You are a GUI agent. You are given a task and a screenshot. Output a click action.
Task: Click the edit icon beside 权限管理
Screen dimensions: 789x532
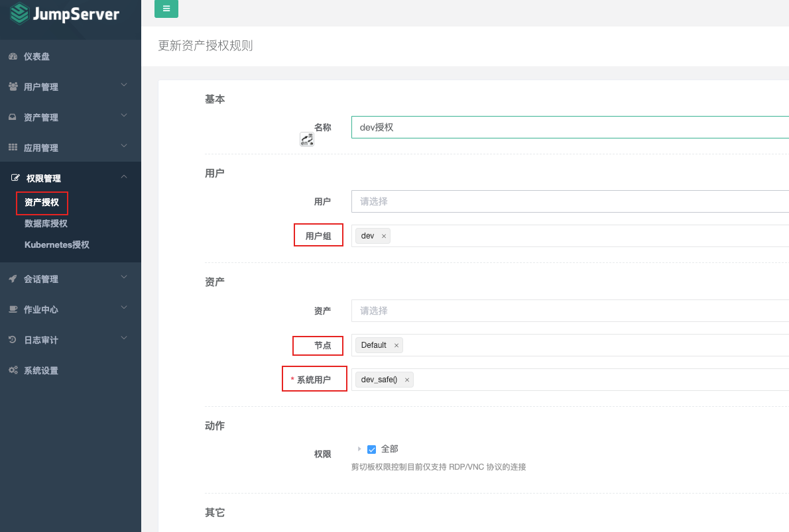(15, 178)
